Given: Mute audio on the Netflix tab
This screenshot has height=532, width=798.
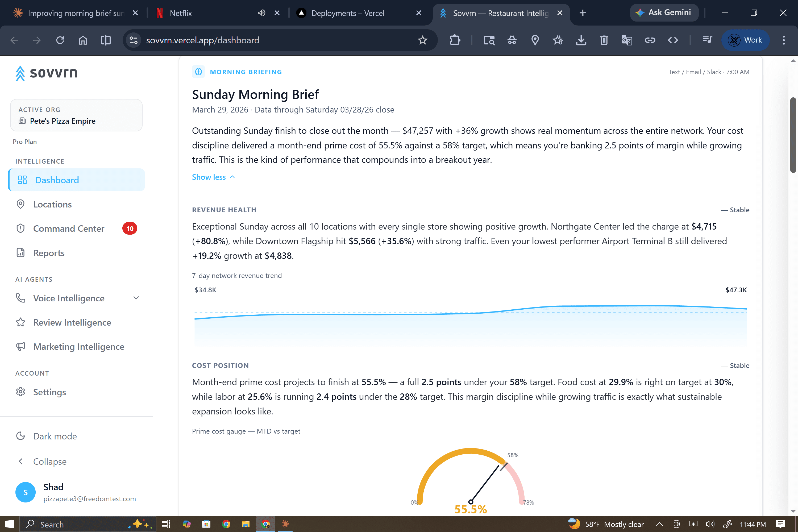Looking at the screenshot, I should pyautogui.click(x=261, y=13).
